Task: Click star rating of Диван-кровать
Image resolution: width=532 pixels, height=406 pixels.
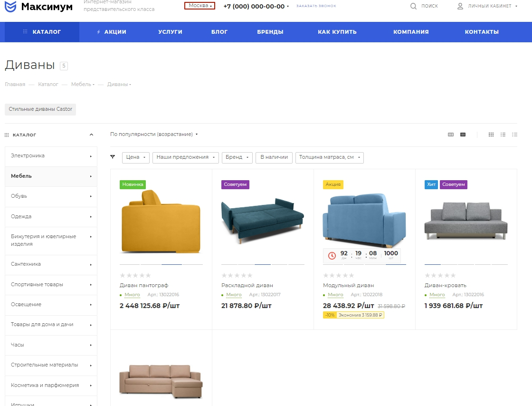Action: [x=440, y=275]
